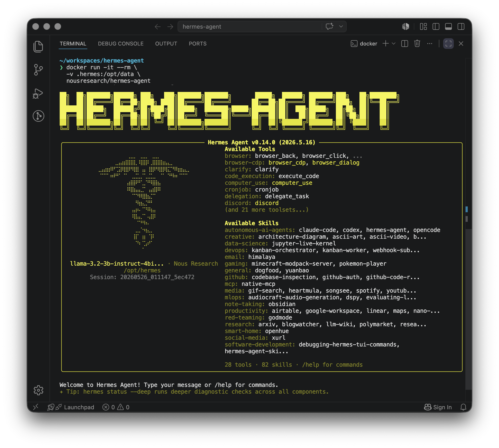This screenshot has height=448, width=499.
Task: Click 'mcp: native-mcp' skill line
Action: tap(250, 284)
